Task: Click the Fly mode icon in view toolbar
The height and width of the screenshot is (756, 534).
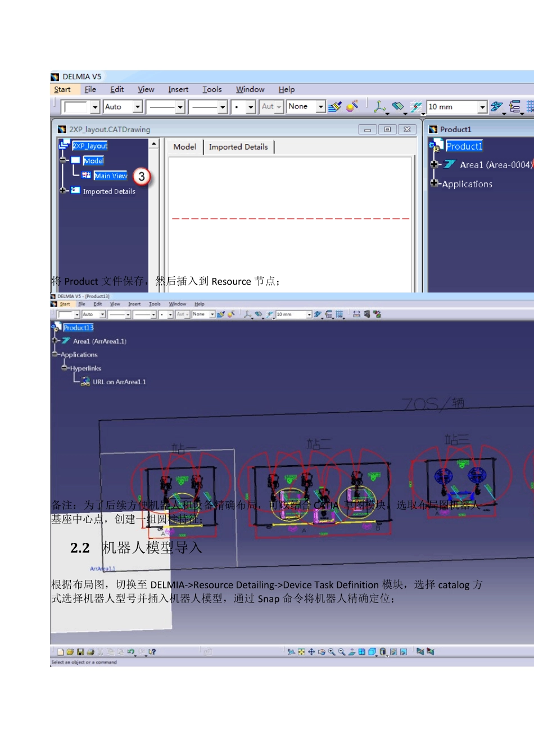Action: coord(291,652)
